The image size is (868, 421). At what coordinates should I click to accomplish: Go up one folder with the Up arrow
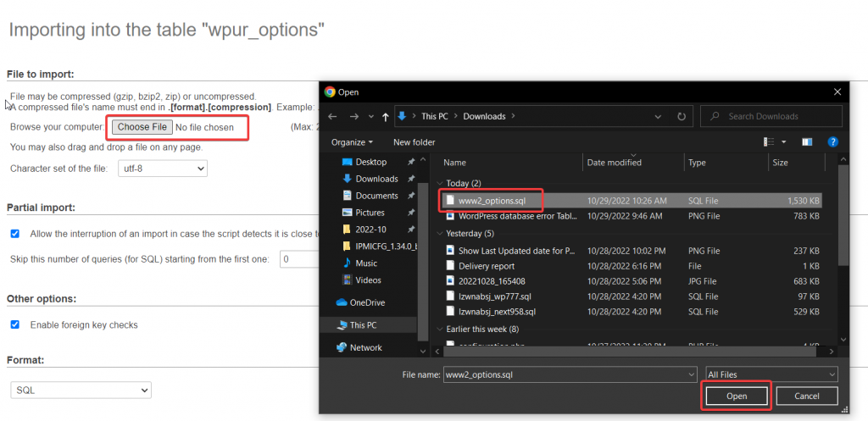point(386,117)
